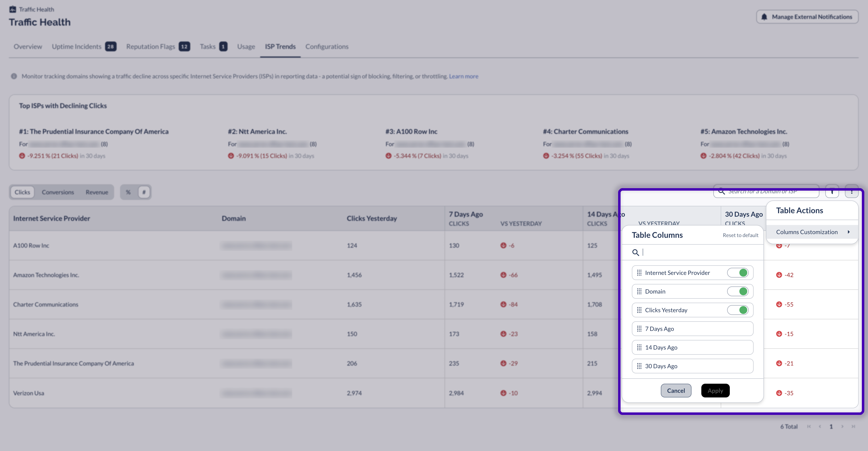Screen dimensions: 868x451
Task: Go to the previous page of results
Action: (x=820, y=426)
